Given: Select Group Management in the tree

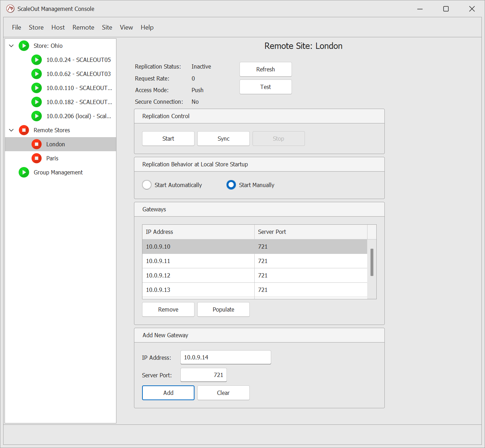Looking at the screenshot, I should coord(60,172).
